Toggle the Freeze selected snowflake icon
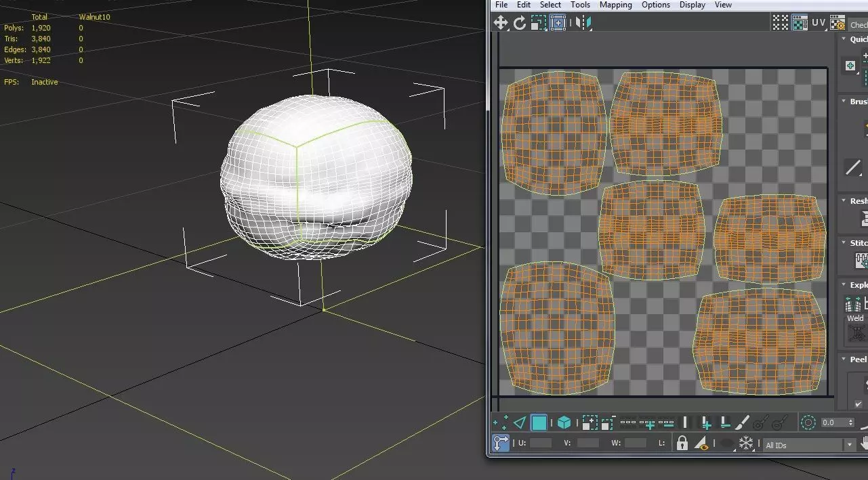Image resolution: width=868 pixels, height=480 pixels. click(746, 443)
